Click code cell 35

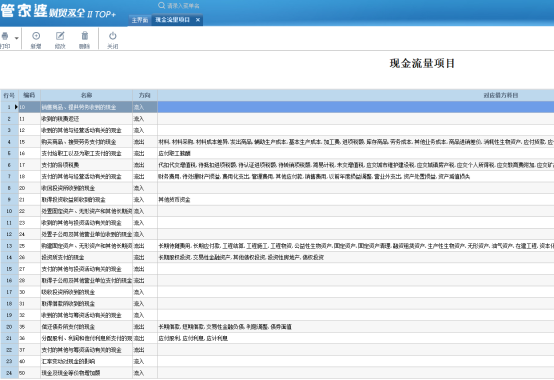[x=29, y=327]
